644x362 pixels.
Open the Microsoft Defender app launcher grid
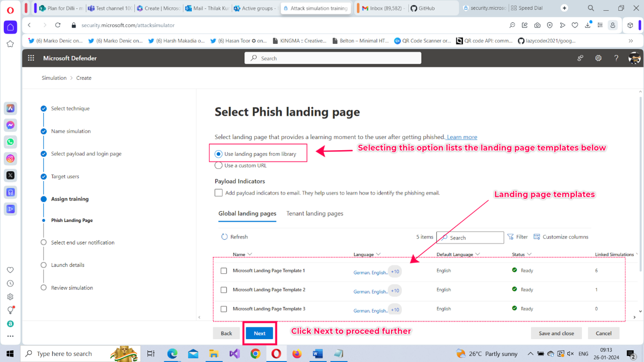(31, 58)
